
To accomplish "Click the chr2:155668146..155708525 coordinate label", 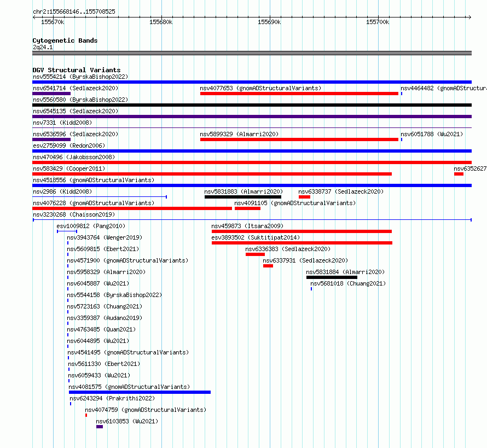I will (74, 11).
